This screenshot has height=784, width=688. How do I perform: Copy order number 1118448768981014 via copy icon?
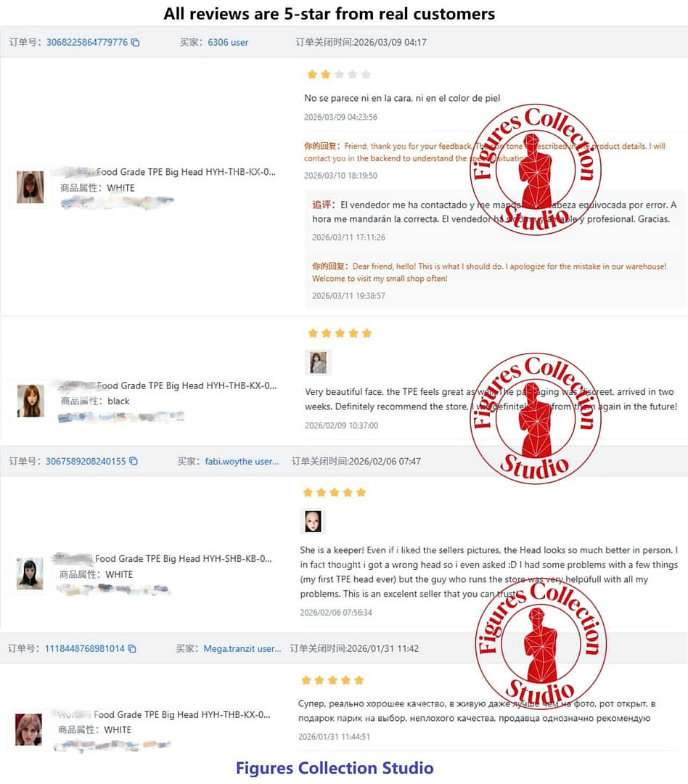click(x=132, y=648)
